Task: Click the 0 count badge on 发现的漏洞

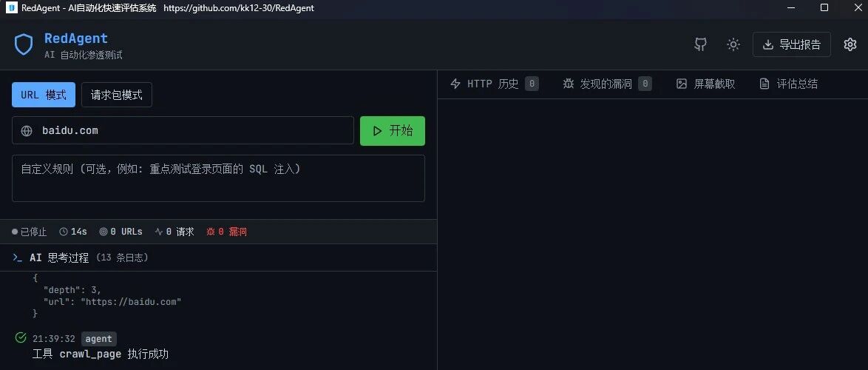Action: coord(645,84)
